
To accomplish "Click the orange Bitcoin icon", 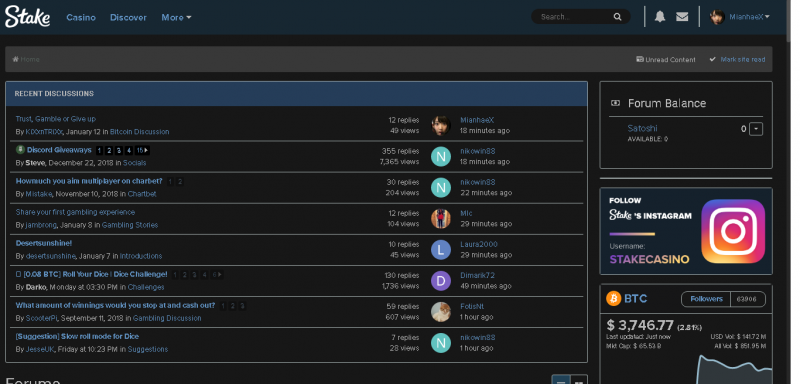I will (x=613, y=298).
